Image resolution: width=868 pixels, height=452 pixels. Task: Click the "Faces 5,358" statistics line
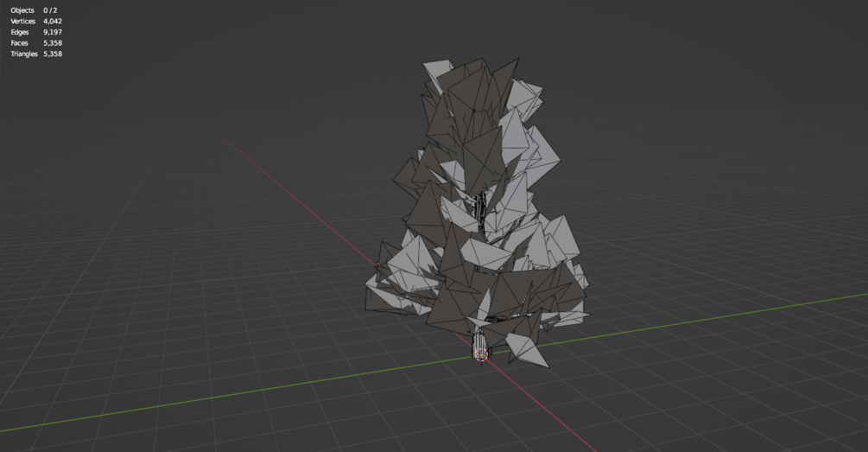[x=36, y=42]
